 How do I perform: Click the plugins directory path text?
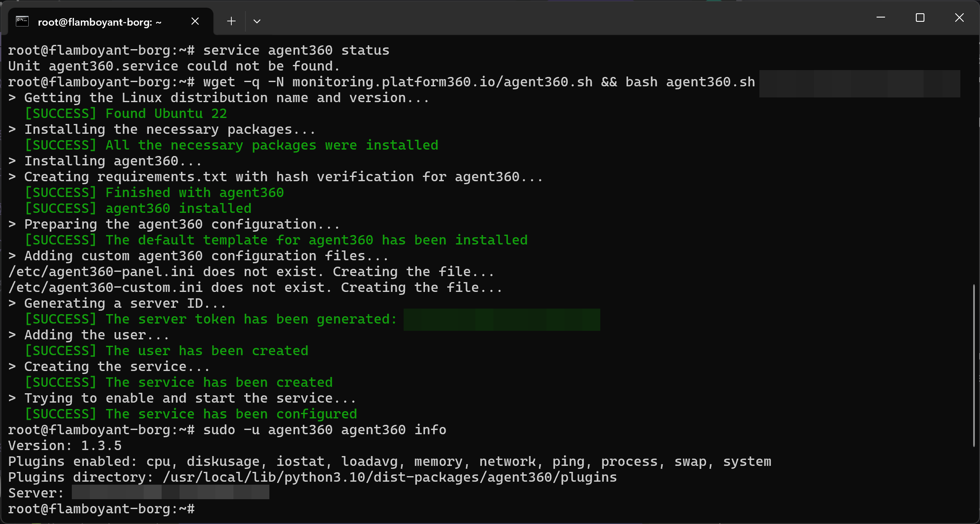click(x=390, y=477)
